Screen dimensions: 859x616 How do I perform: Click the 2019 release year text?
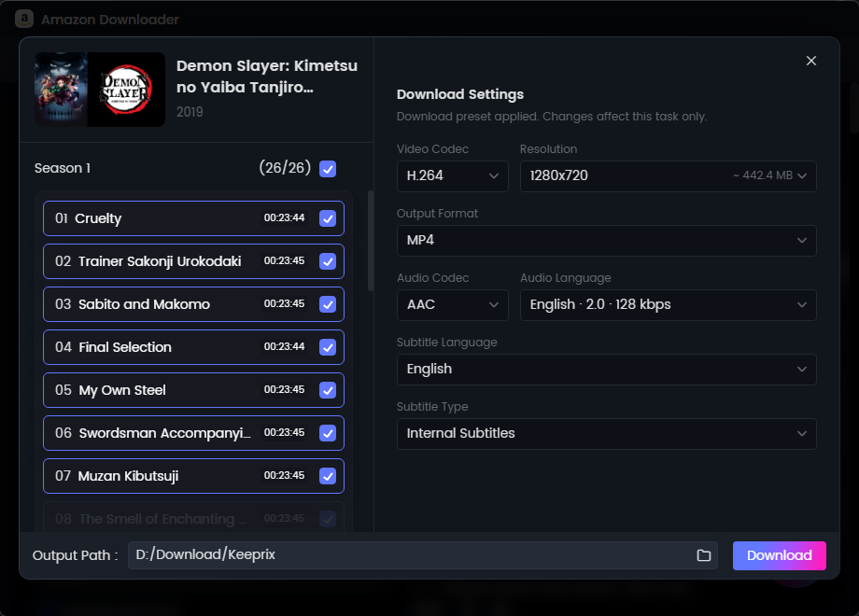(x=190, y=112)
